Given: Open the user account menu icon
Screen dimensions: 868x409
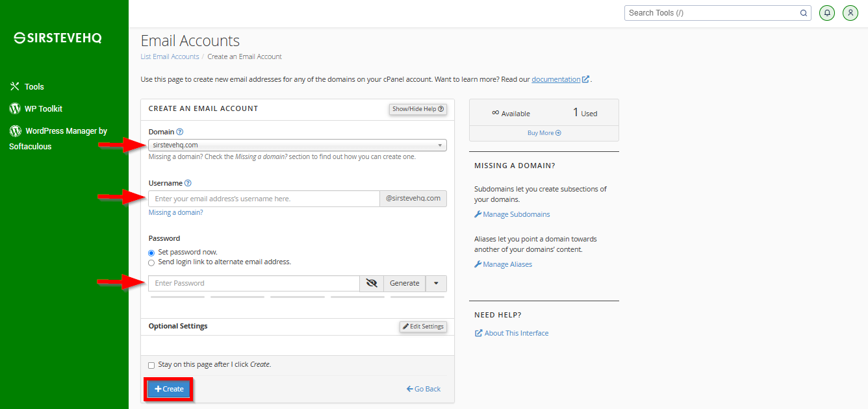Looking at the screenshot, I should coord(850,12).
